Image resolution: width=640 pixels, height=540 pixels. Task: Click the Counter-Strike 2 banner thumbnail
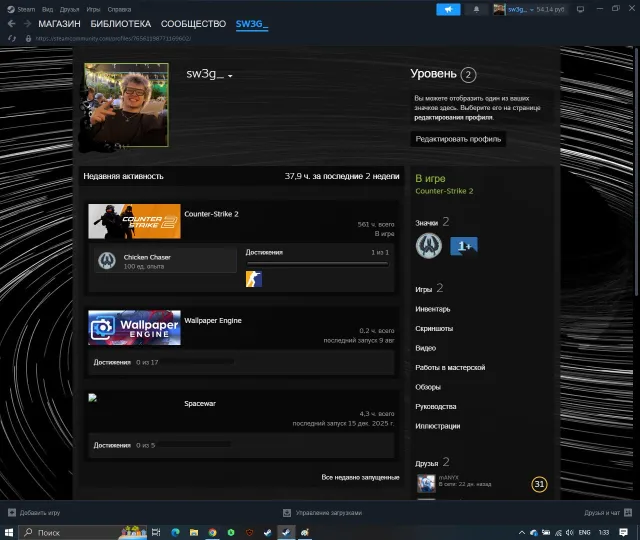[x=134, y=221]
